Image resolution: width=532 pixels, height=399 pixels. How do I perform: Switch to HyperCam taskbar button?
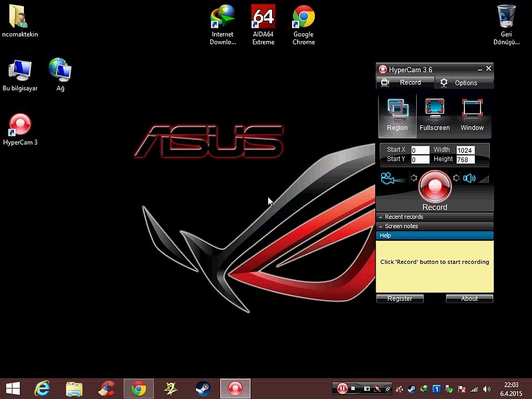[235, 388]
